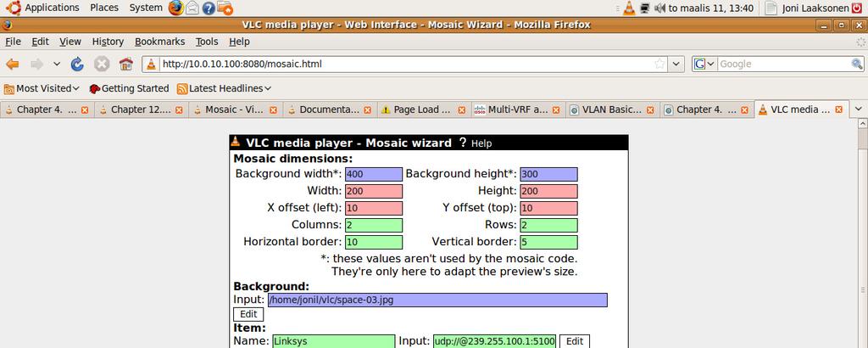The image size is (868, 348).
Task: Click the Y offset (top) field
Action: (x=548, y=208)
